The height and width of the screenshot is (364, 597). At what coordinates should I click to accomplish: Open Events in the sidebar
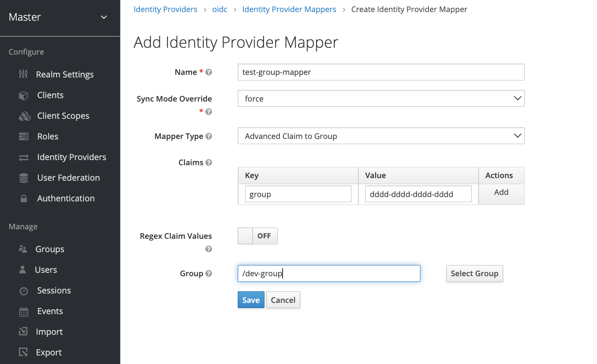[x=50, y=311]
